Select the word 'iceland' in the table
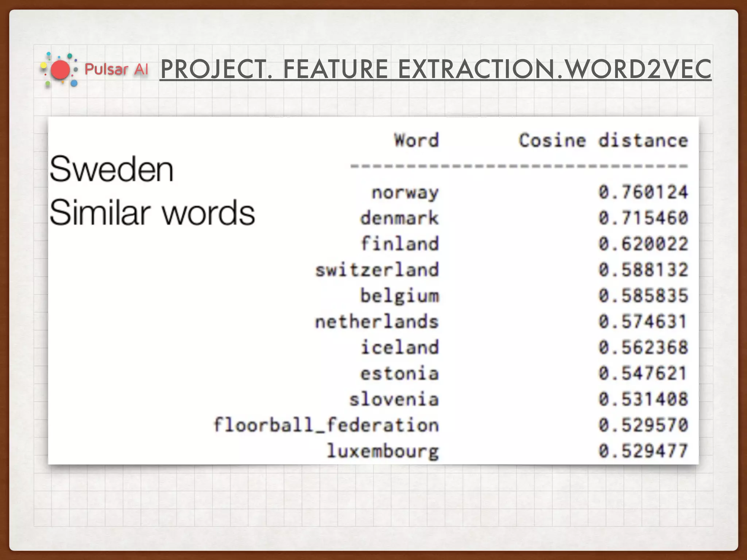This screenshot has width=747, height=560. (400, 347)
